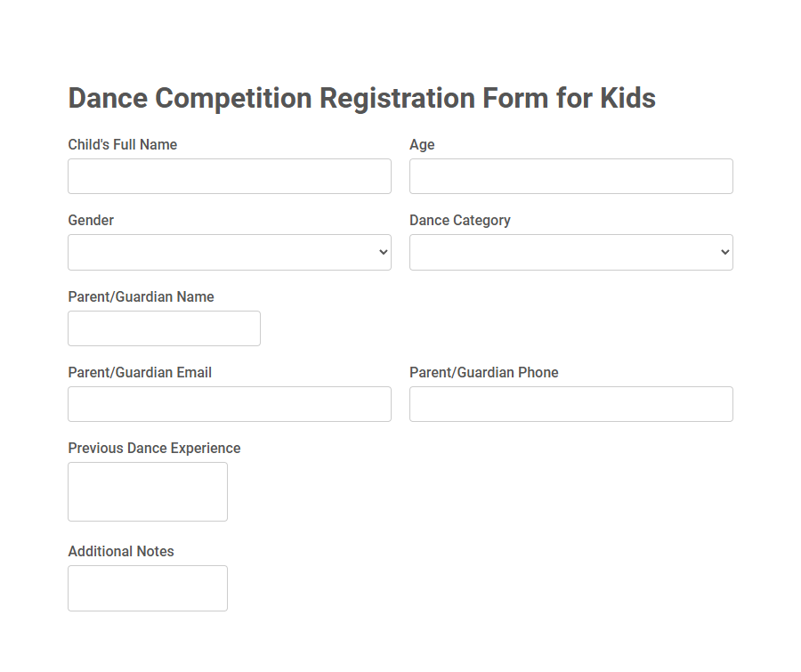
Task: Click the Additional Notes text area
Action: (x=147, y=587)
